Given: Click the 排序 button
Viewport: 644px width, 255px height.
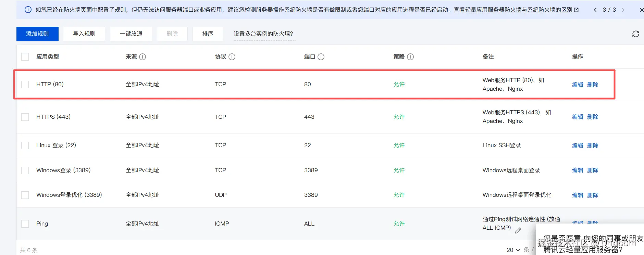Looking at the screenshot, I should click(x=208, y=34).
